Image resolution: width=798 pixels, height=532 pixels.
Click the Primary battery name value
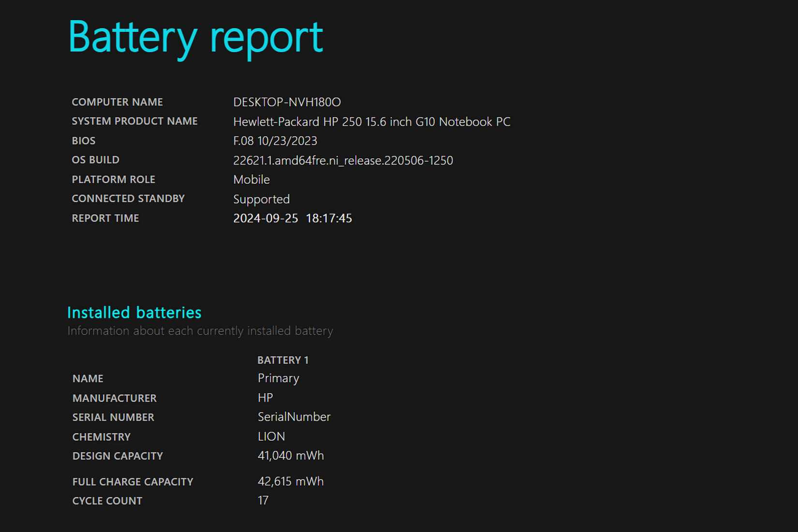tap(278, 378)
